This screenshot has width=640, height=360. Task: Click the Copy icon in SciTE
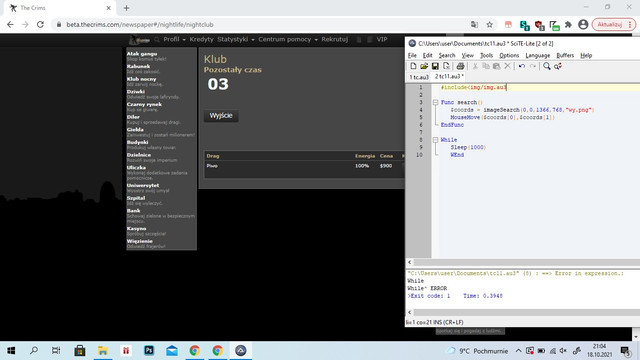click(486, 66)
